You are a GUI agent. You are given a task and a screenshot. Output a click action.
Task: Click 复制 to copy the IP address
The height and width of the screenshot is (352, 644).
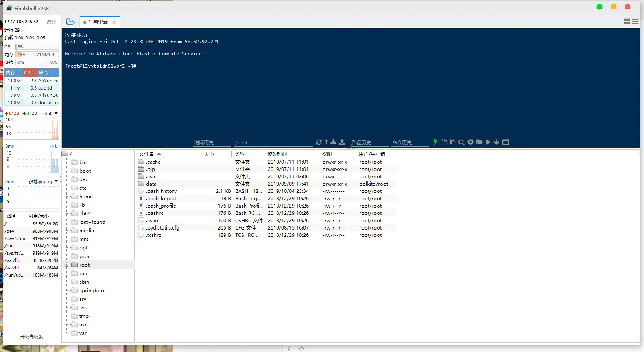pos(51,22)
